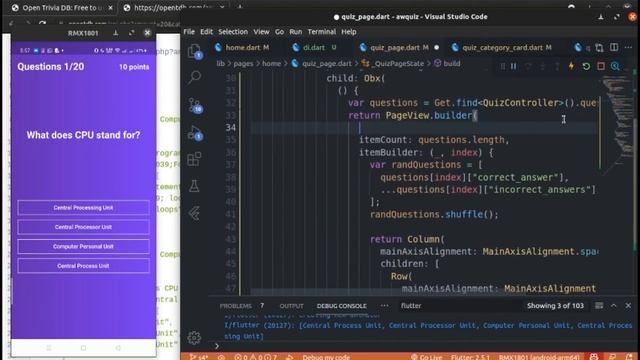Open the Selection menu
The image size is (640, 360).
(x=233, y=32)
